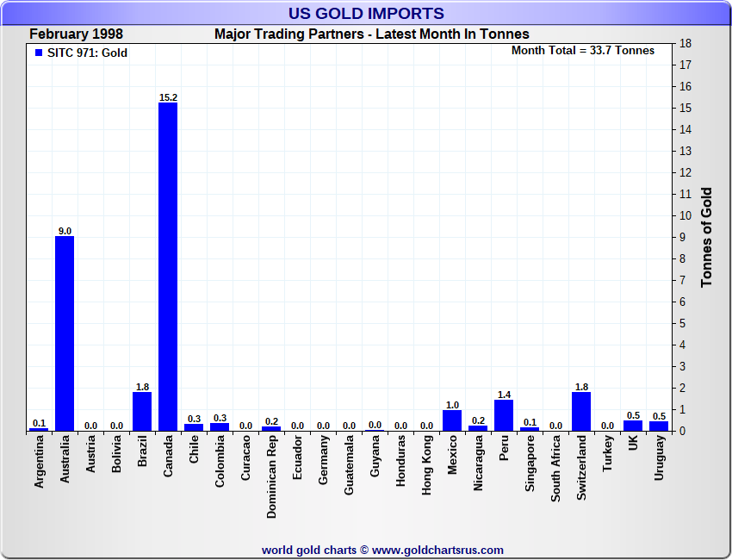Click the US GOLD IMPORTS title
Screen dimensions: 732x560
click(x=366, y=13)
